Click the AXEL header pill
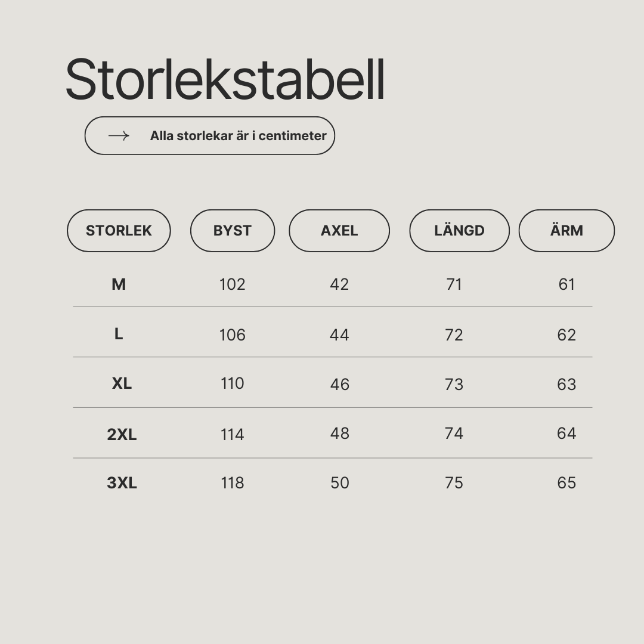 (339, 230)
